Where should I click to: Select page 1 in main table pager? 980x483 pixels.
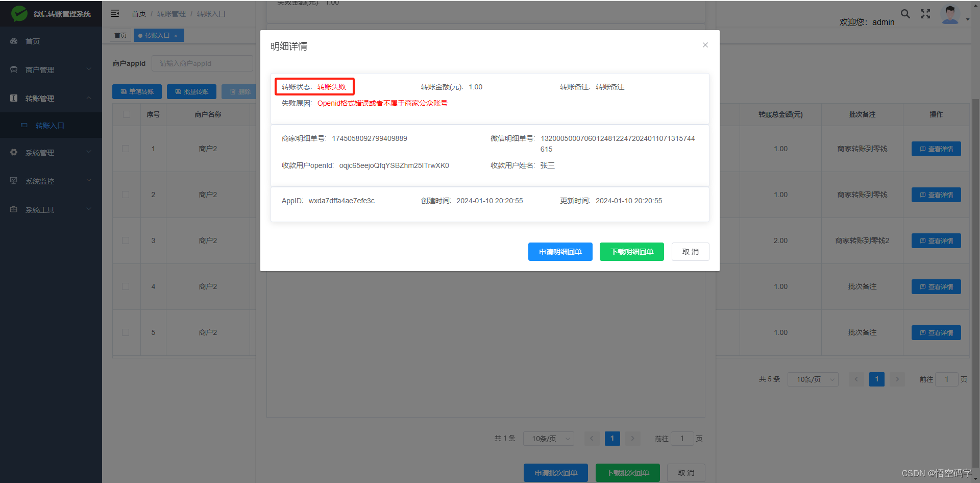pos(877,379)
